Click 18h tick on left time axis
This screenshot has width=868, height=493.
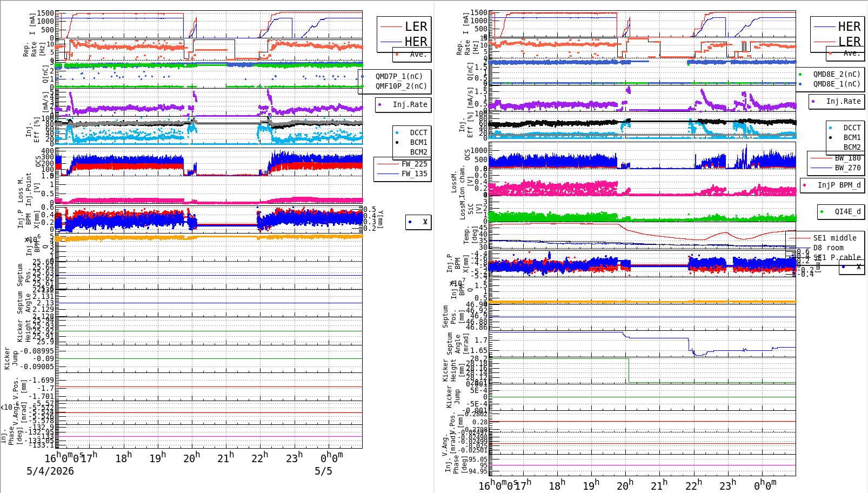click(x=123, y=457)
